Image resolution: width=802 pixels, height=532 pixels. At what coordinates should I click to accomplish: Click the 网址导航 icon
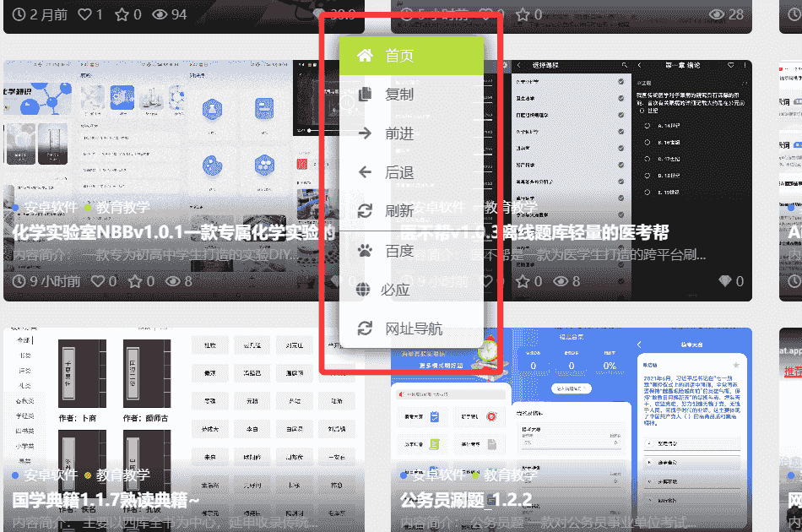click(365, 328)
